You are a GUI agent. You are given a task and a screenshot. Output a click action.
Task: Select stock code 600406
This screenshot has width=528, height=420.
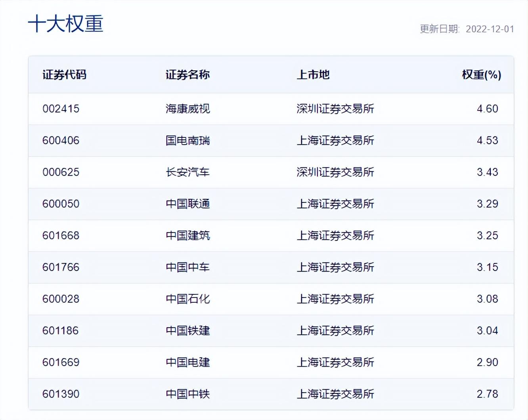[x=61, y=140]
